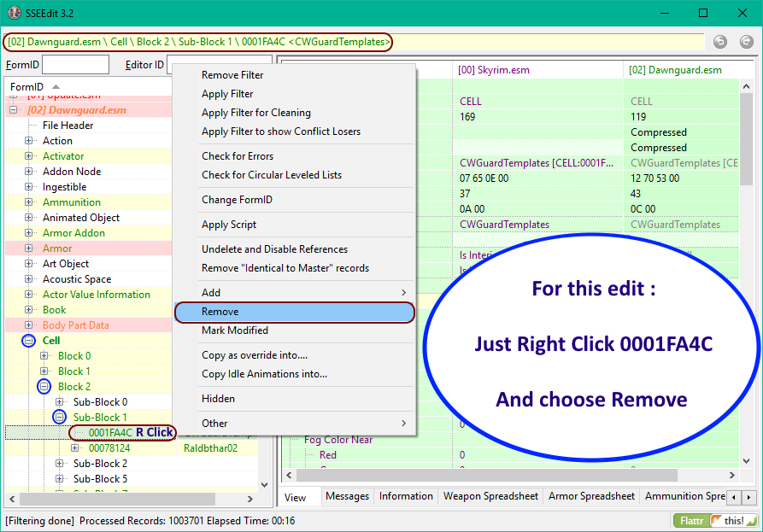
Task: Expand Block 0 under Cell
Action: 44,356
